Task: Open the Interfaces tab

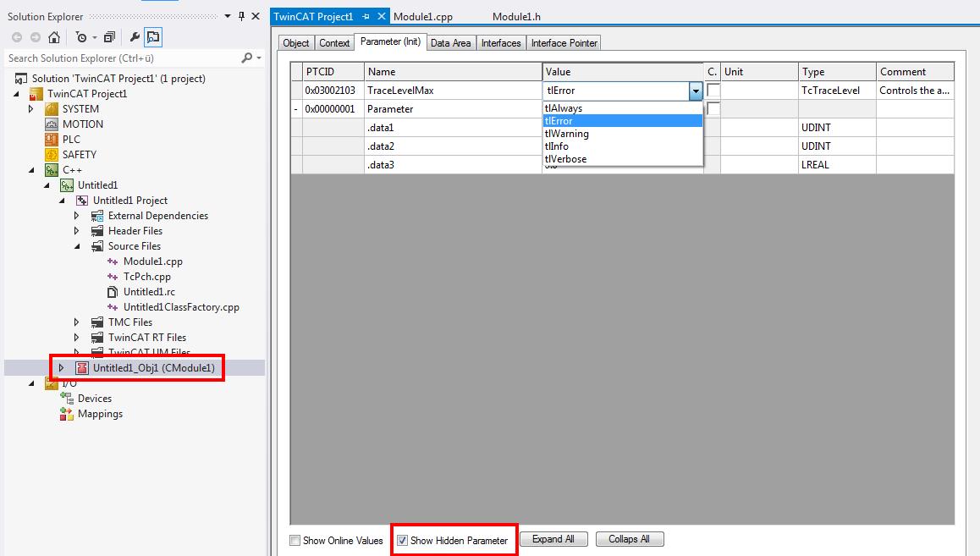Action: [x=501, y=43]
